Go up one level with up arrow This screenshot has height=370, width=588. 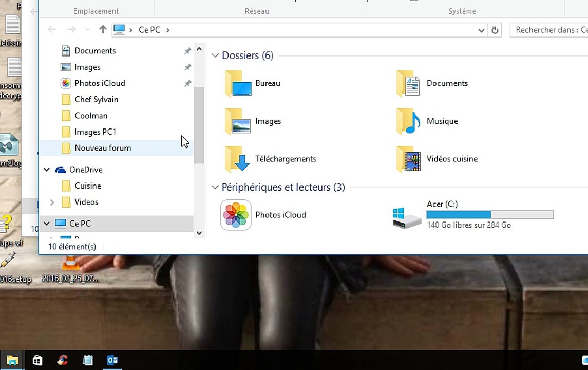103,29
